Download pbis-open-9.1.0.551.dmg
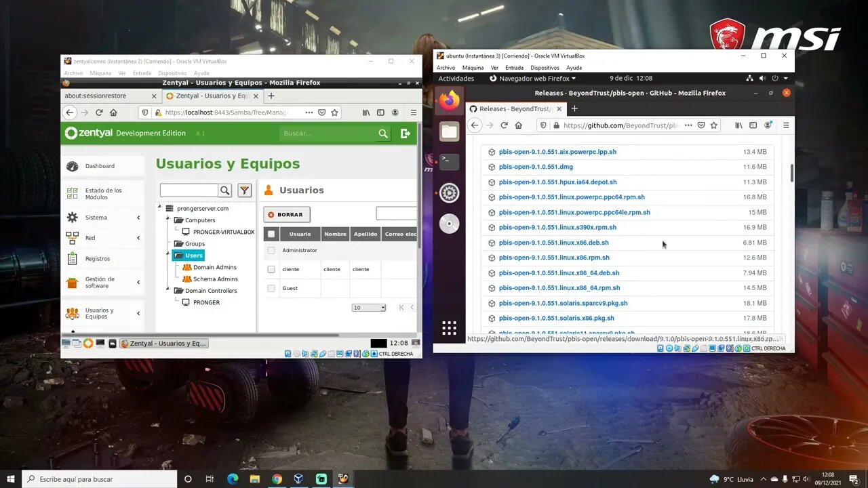 pyautogui.click(x=536, y=167)
